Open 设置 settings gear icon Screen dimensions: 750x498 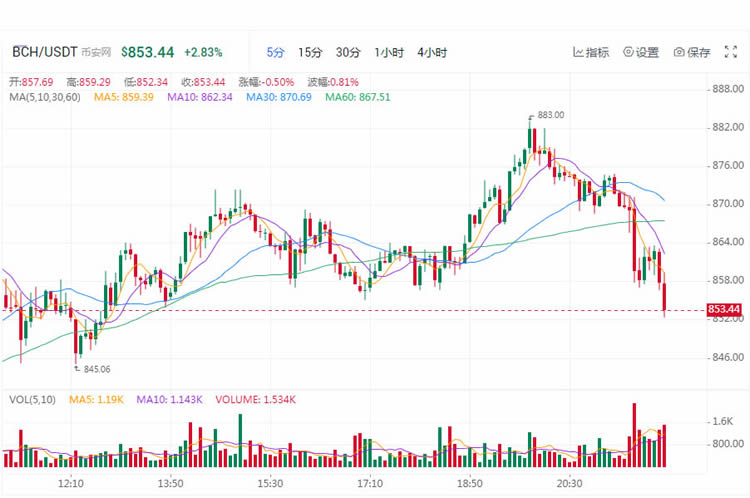(x=628, y=52)
